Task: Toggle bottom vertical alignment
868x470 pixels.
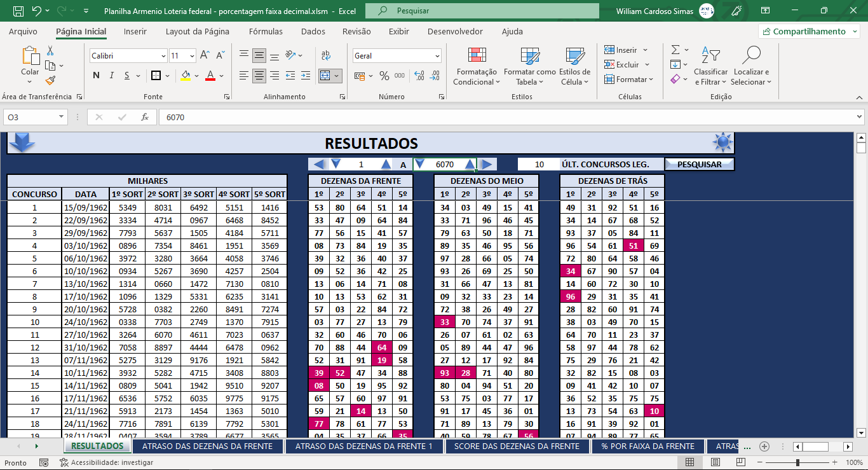Action: 275,56
